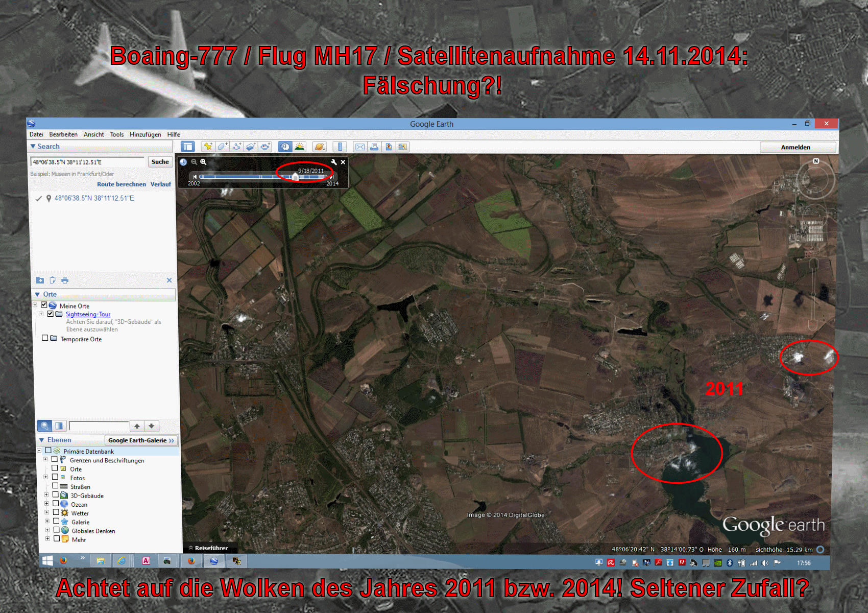Uncheck the Meine Orte checkbox
The width and height of the screenshot is (868, 613).
[x=44, y=305]
